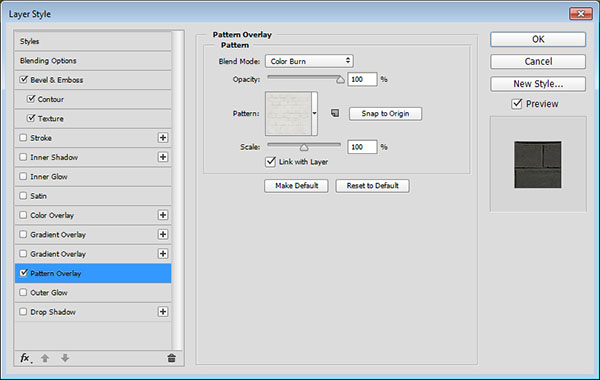Select the Outer Glow effect row
This screenshot has height=380, width=600.
(x=93, y=292)
